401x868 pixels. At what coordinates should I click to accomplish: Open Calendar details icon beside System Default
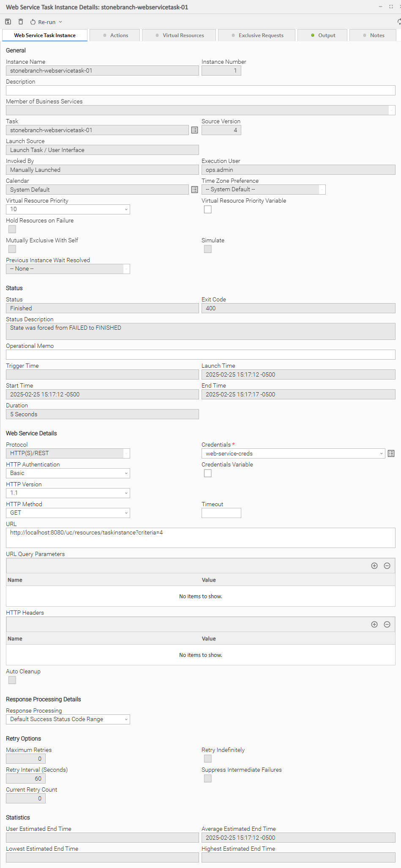point(194,190)
